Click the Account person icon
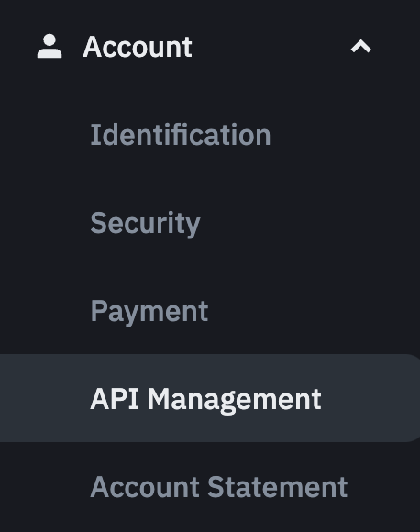This screenshot has height=532, width=420. tap(50, 46)
